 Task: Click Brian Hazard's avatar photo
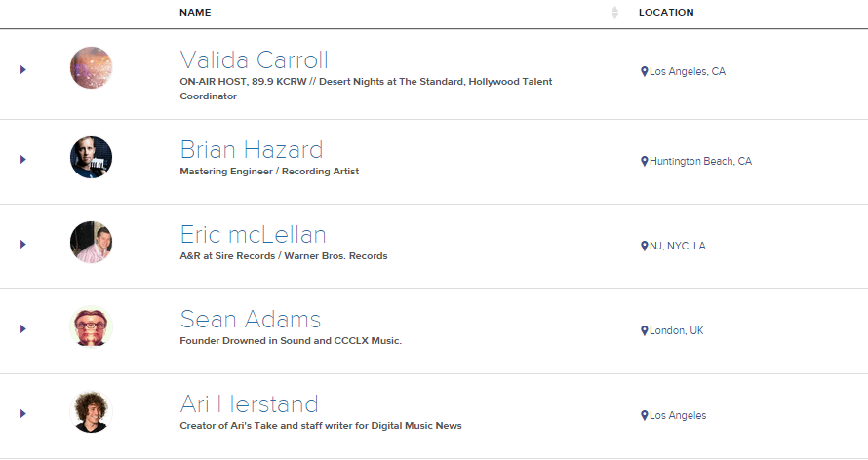pyautogui.click(x=92, y=158)
